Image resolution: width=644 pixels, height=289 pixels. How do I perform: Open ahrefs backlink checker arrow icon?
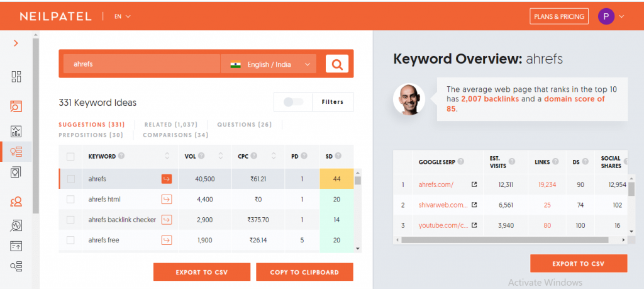[x=166, y=220]
